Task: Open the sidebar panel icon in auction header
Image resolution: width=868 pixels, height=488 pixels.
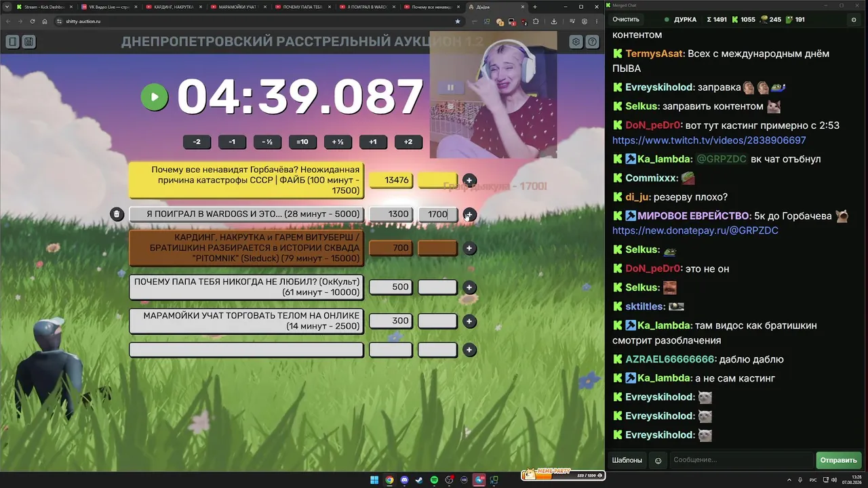Action: [12, 42]
